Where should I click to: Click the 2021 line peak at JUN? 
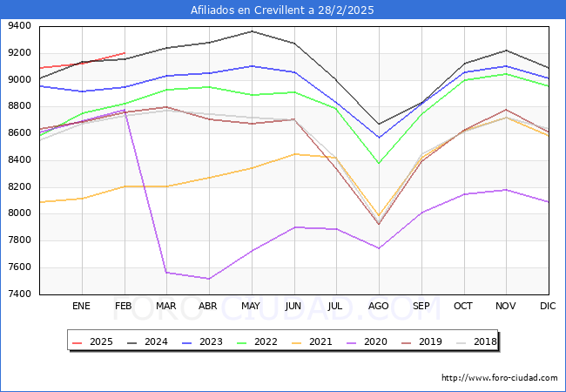point(295,154)
